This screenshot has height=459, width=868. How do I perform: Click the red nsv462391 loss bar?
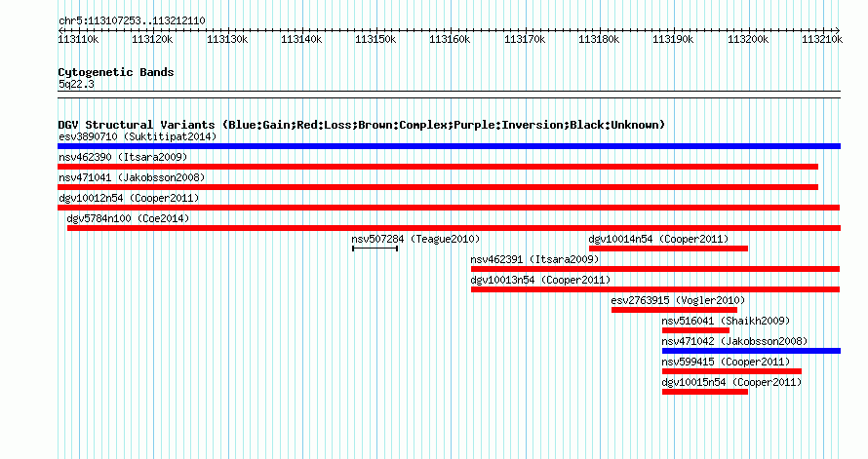click(655, 269)
